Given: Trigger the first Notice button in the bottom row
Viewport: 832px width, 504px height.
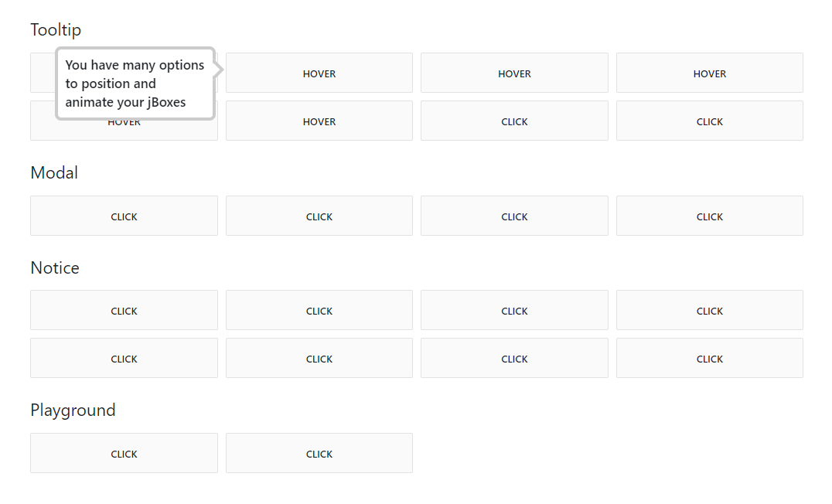Looking at the screenshot, I should tap(124, 358).
